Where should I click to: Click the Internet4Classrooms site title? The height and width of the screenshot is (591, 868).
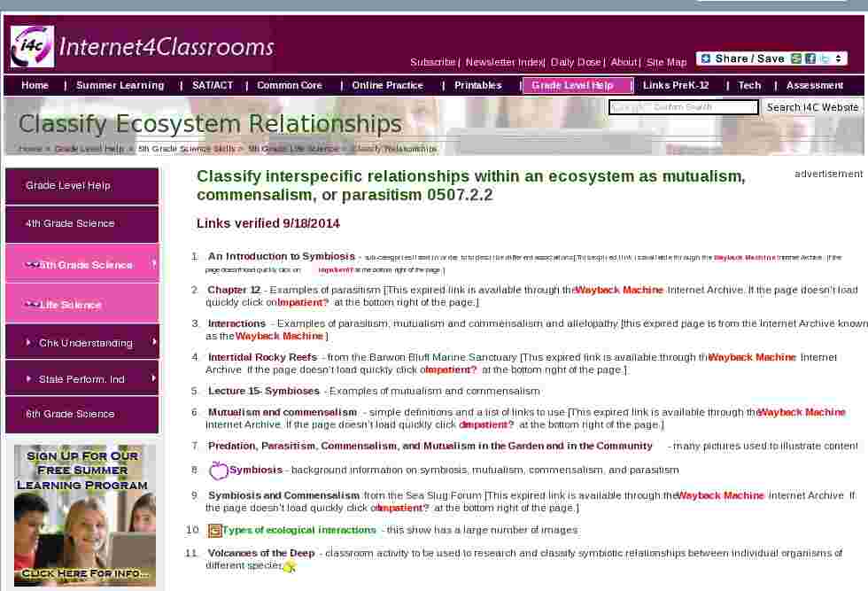pyautogui.click(x=167, y=47)
